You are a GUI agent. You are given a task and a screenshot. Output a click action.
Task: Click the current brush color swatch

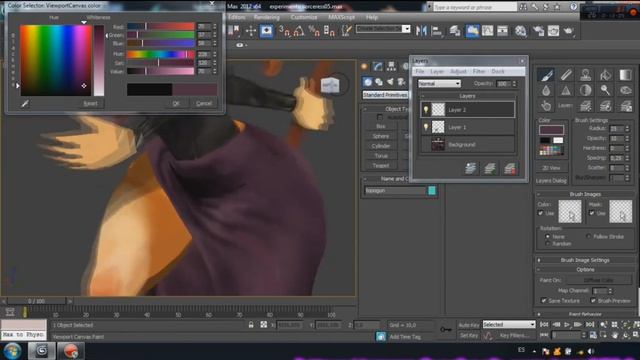[551, 130]
